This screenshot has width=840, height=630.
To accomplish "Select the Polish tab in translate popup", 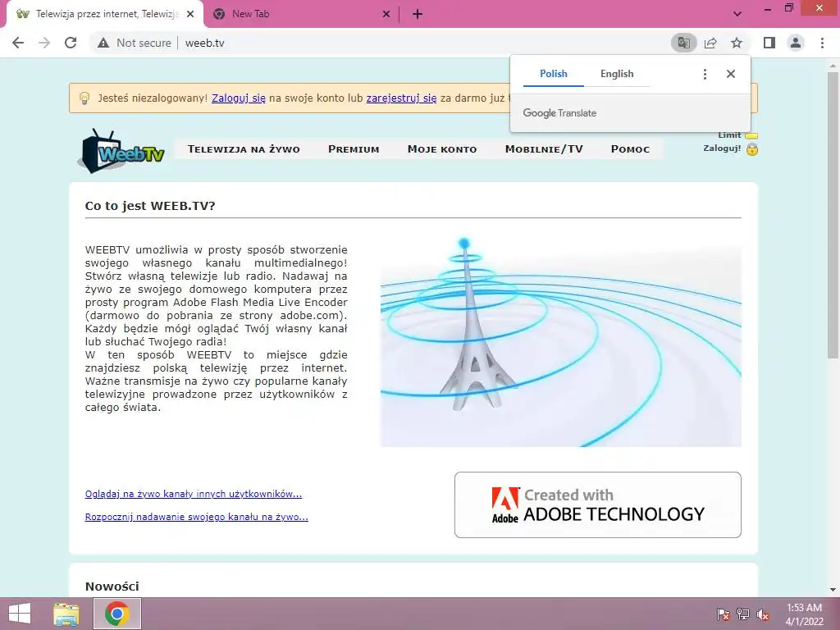I will (x=554, y=74).
